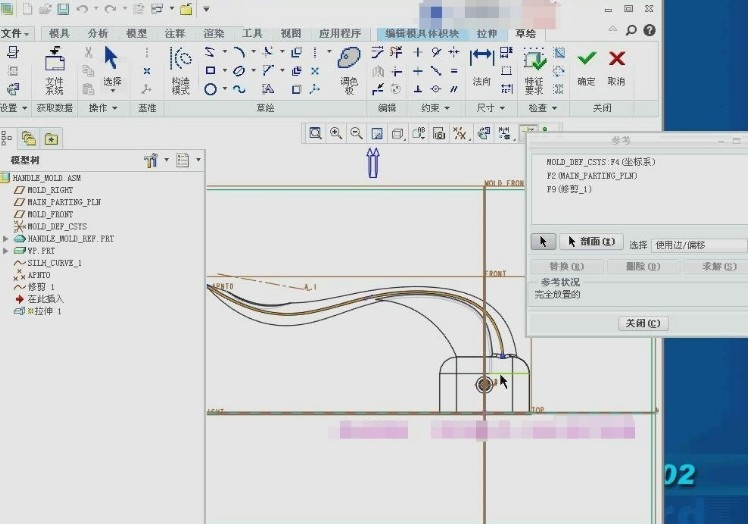Open the 使用边/偏移 selection combo box
The height and width of the screenshot is (524, 748).
click(x=699, y=245)
